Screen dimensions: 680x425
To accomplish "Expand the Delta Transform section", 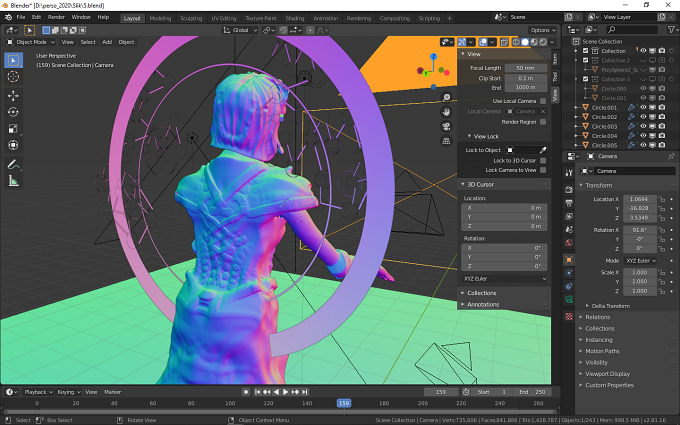I will (x=610, y=306).
